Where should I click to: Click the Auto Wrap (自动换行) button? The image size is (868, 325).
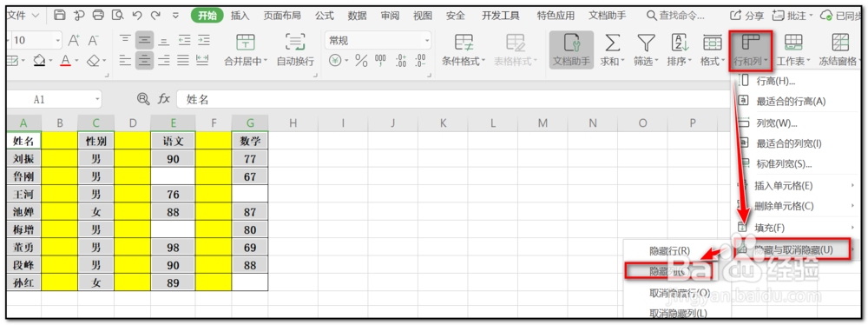(295, 50)
